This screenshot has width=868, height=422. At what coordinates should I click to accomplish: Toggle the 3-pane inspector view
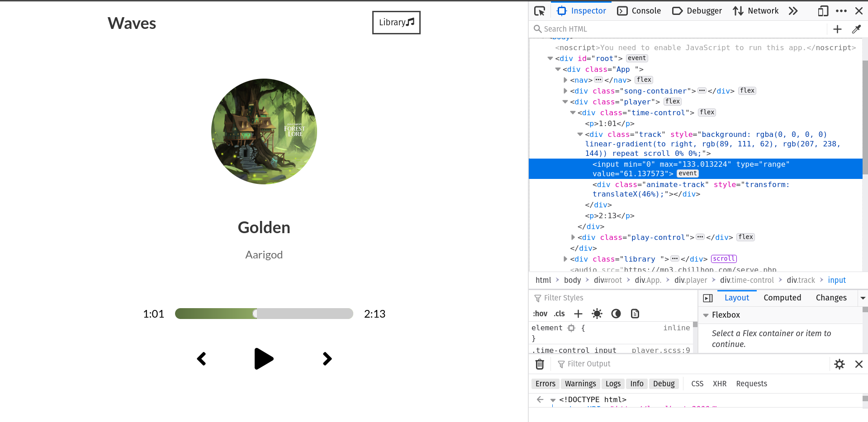708,298
